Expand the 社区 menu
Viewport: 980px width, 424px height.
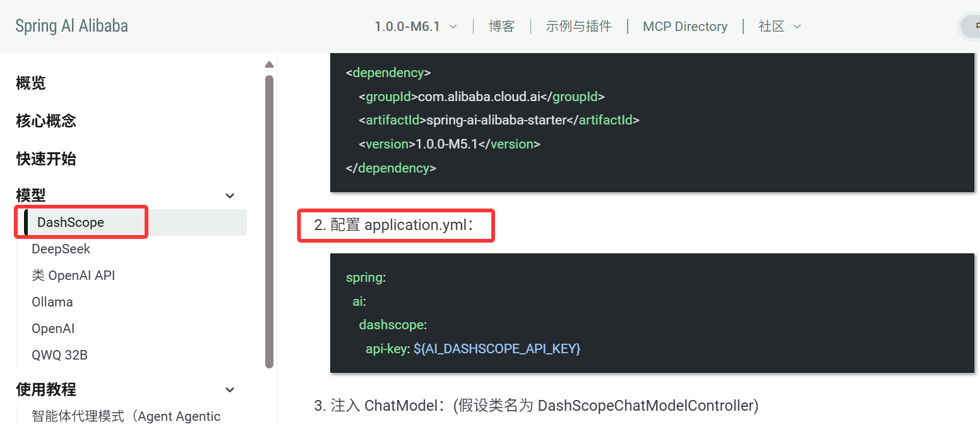(x=780, y=27)
